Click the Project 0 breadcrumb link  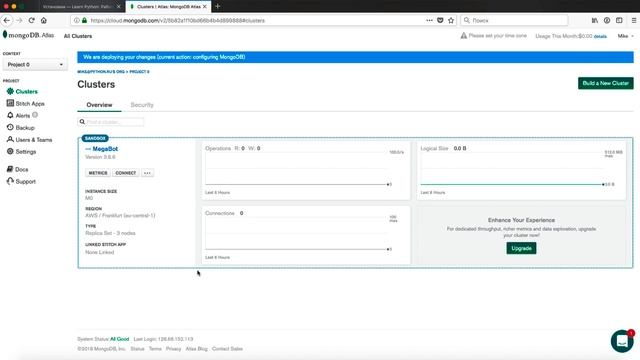(x=139, y=71)
